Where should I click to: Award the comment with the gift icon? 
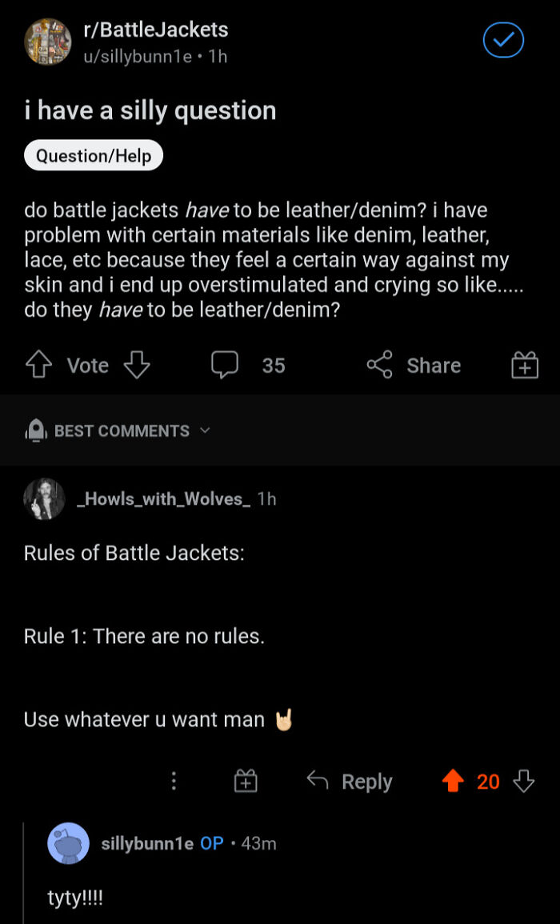pyautogui.click(x=246, y=781)
